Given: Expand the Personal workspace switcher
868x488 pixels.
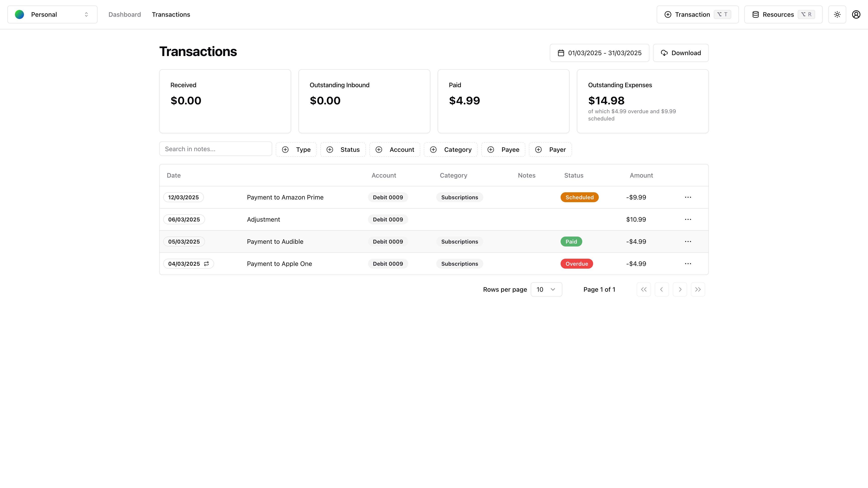Looking at the screenshot, I should (52, 14).
